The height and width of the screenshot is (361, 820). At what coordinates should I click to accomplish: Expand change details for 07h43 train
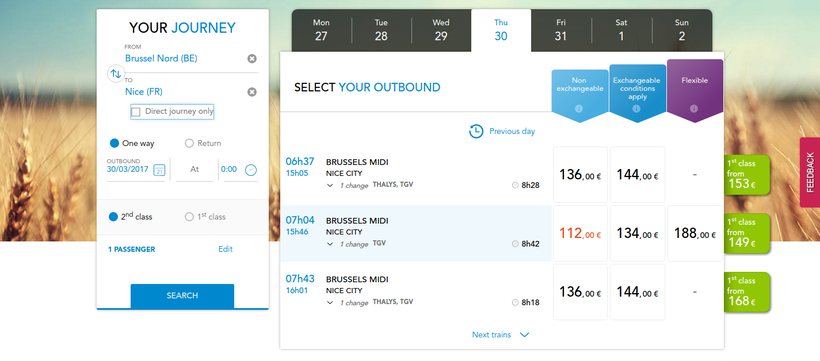tap(330, 302)
